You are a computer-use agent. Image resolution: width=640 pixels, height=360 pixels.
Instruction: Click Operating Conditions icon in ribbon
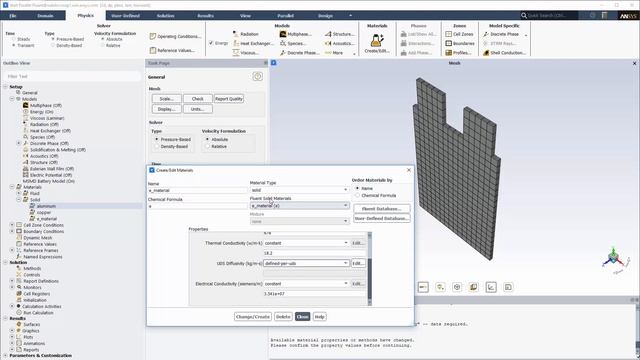coord(153,36)
